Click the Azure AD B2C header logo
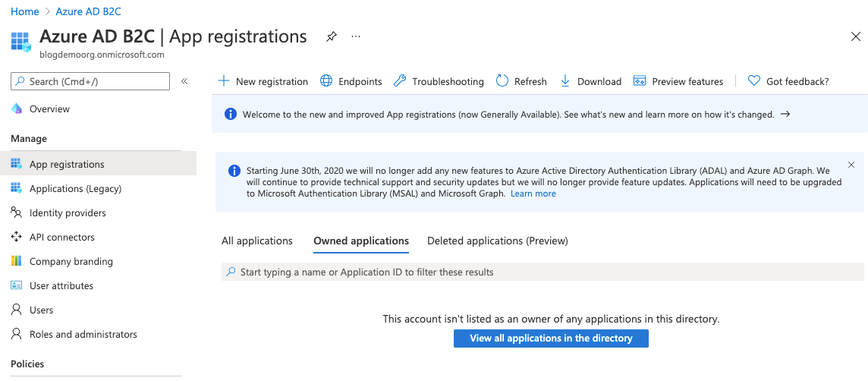868x381 pixels. (21, 42)
